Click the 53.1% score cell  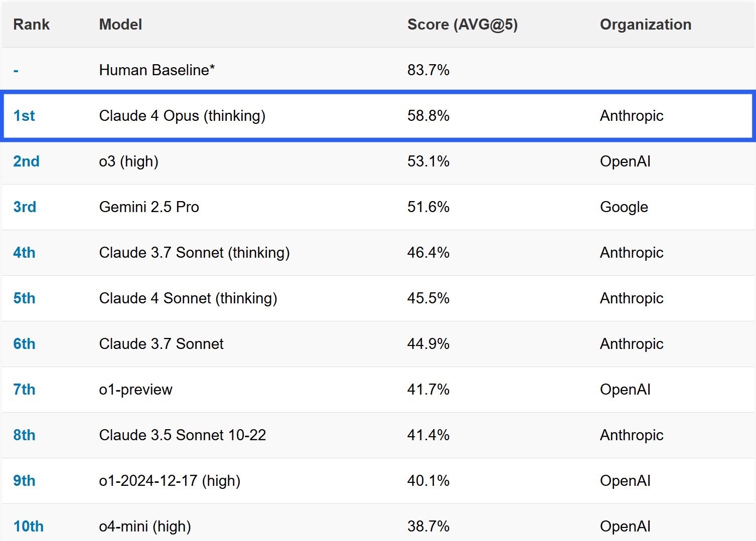[428, 161]
